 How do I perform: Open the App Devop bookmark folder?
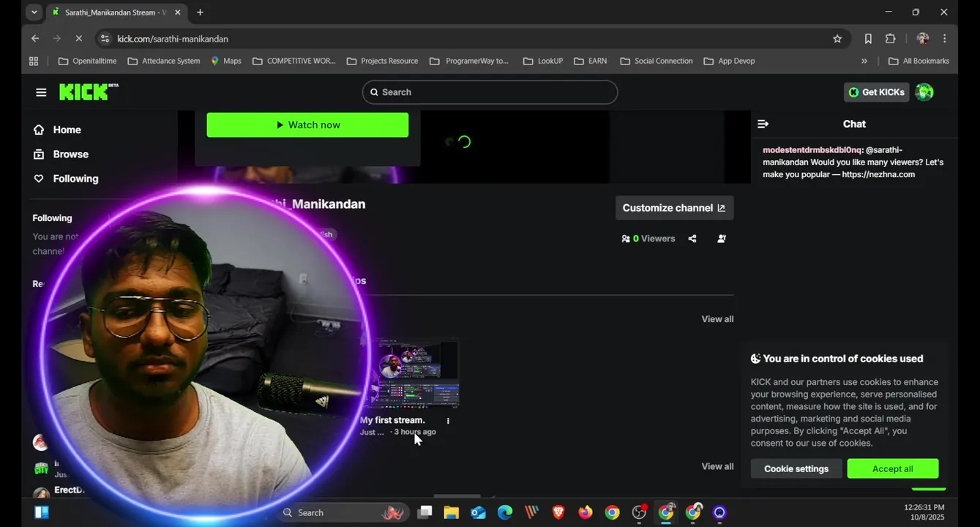pos(729,61)
